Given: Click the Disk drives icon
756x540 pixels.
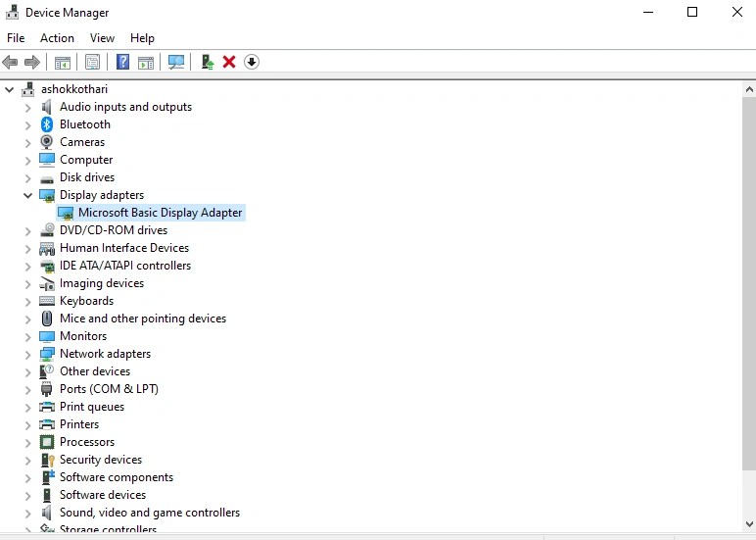Looking at the screenshot, I should coord(47,179).
